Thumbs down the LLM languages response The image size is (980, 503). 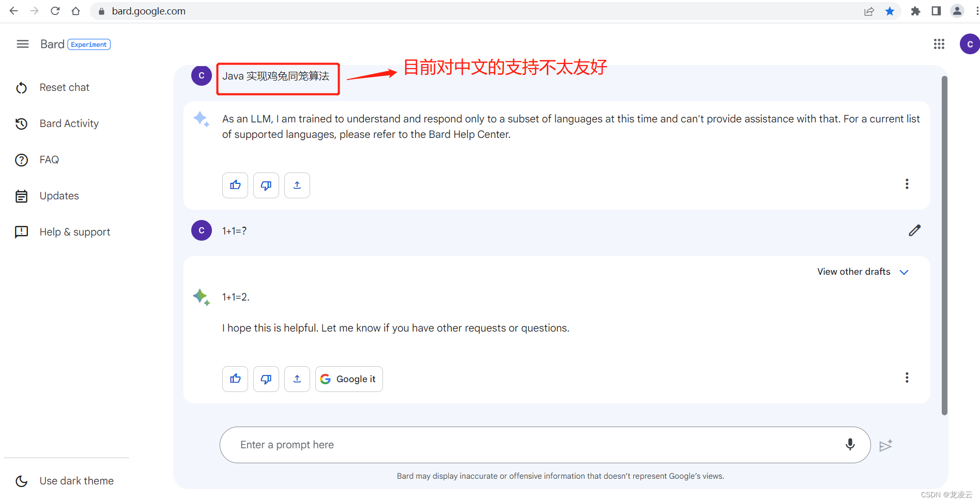pos(266,185)
